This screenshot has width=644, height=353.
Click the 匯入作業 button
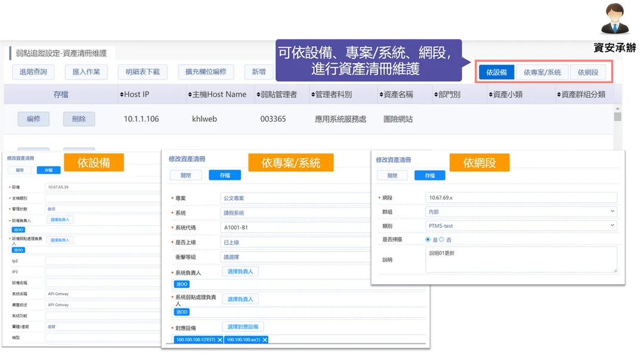[86, 72]
